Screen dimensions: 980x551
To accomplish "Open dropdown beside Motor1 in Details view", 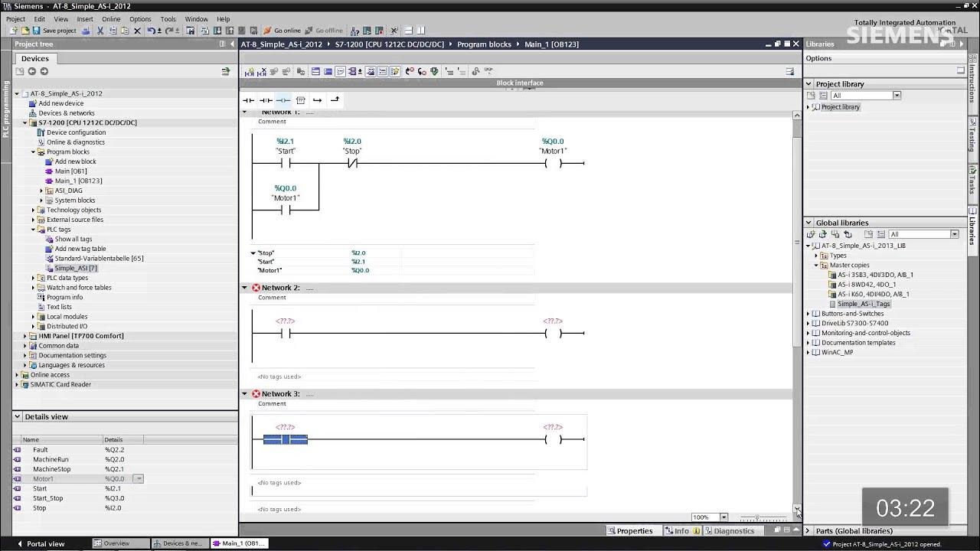I will (x=139, y=479).
